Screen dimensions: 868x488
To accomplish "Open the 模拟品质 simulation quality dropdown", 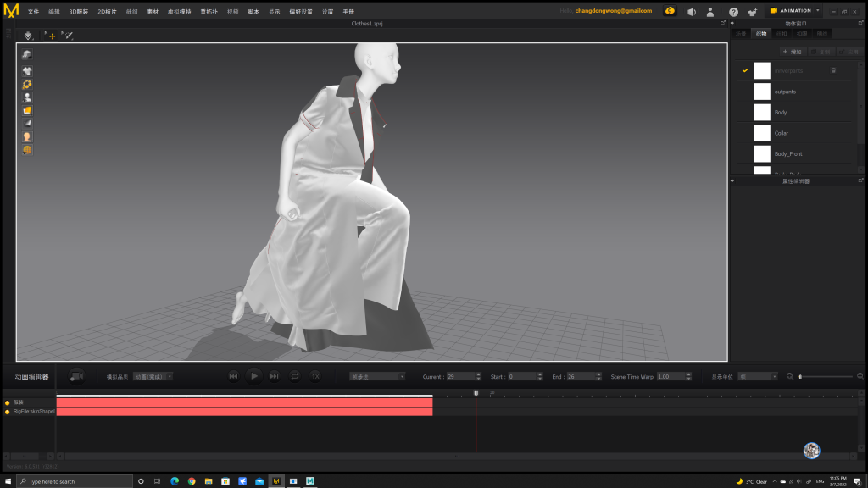I will click(153, 376).
